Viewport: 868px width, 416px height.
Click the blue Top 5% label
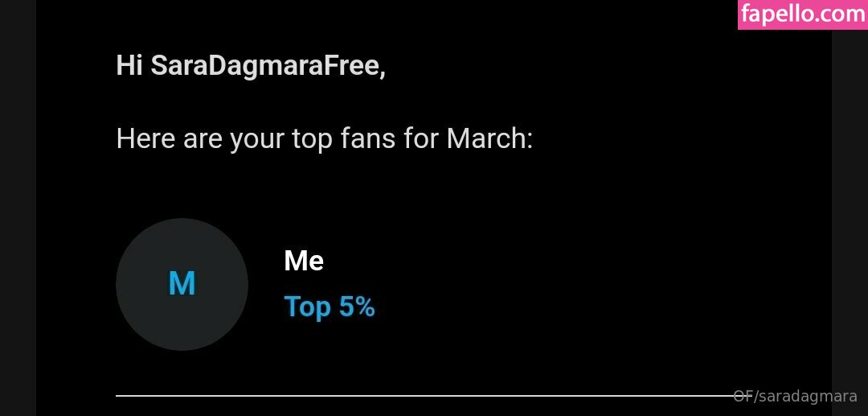(x=330, y=307)
